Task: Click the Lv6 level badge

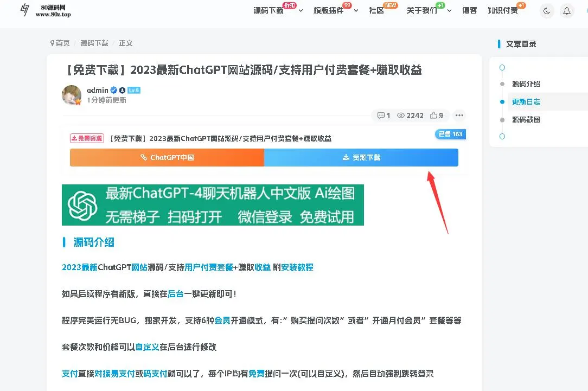Action: [x=134, y=90]
